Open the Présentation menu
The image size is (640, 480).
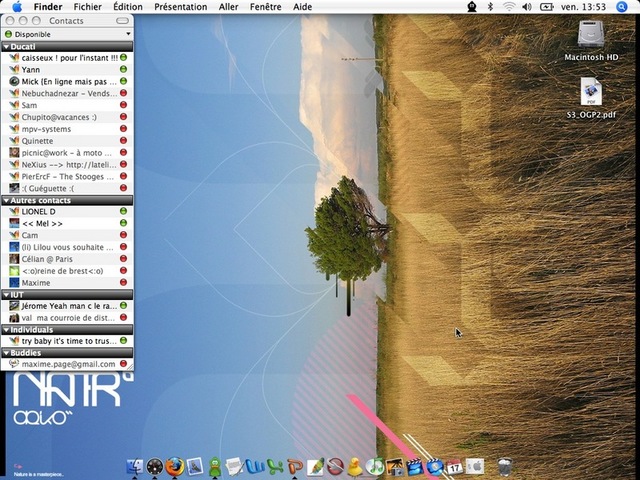tap(180, 7)
